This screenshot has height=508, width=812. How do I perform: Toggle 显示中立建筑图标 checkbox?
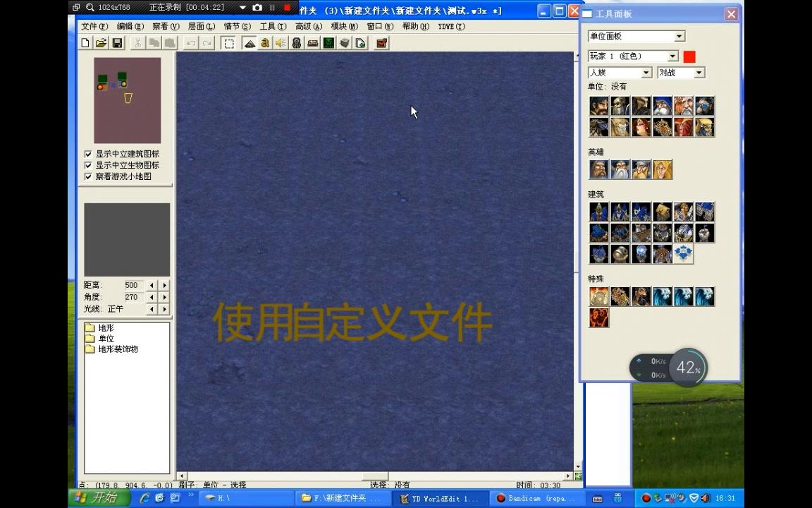[x=88, y=154]
